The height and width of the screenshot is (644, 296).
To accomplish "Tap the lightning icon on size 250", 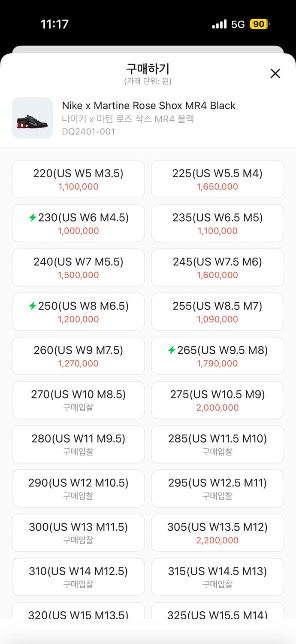I will (32, 306).
